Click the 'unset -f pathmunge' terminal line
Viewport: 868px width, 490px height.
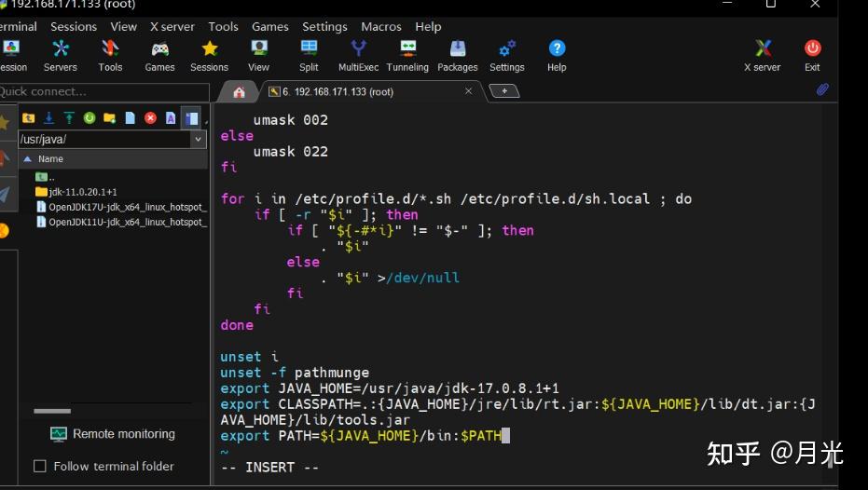tap(295, 373)
